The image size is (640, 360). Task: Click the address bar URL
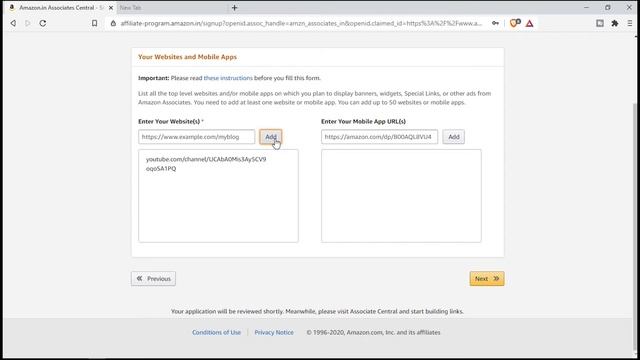[x=301, y=23]
